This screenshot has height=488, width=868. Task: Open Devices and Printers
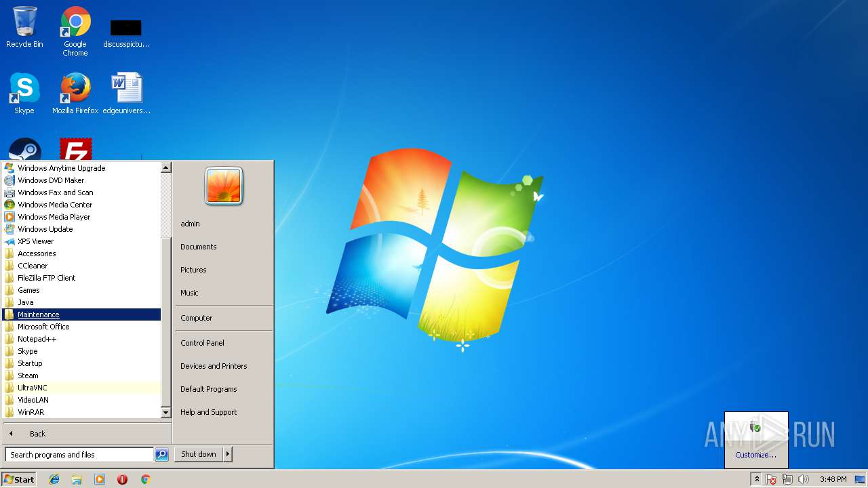coord(224,366)
